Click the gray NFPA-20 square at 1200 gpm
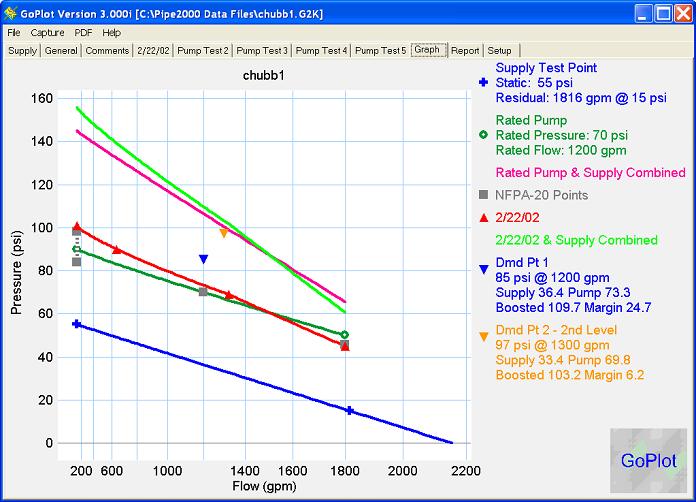Screen dimensions: 696x502 click(x=203, y=292)
